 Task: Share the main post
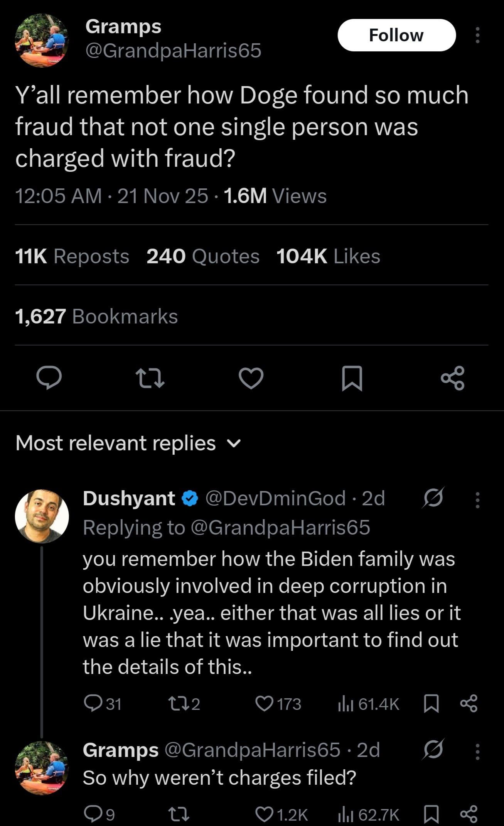(x=453, y=378)
